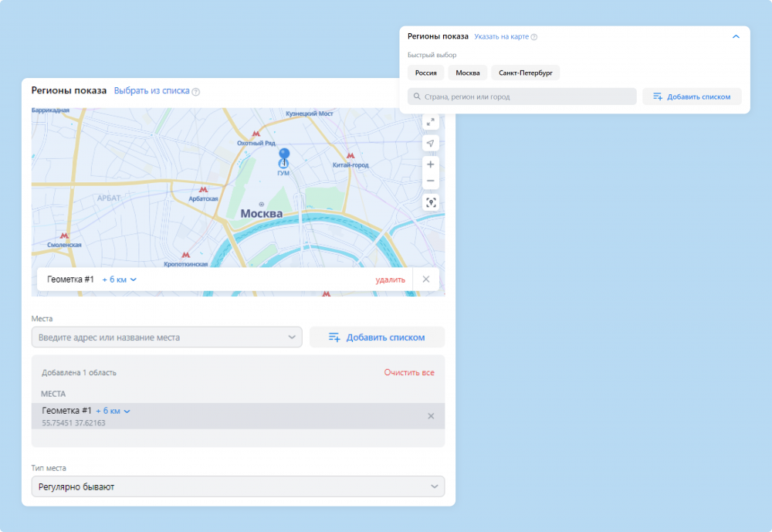The image size is (772, 532).
Task: Click Добавить списком in the top panel
Action: (x=692, y=97)
